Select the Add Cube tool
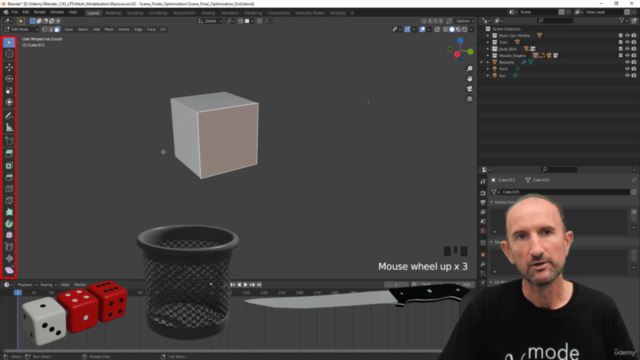 click(9, 141)
